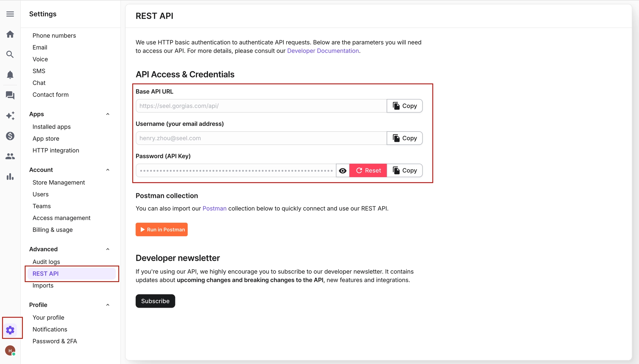This screenshot has height=364, width=639.
Task: Open Audit logs settings page
Action: [x=46, y=262]
